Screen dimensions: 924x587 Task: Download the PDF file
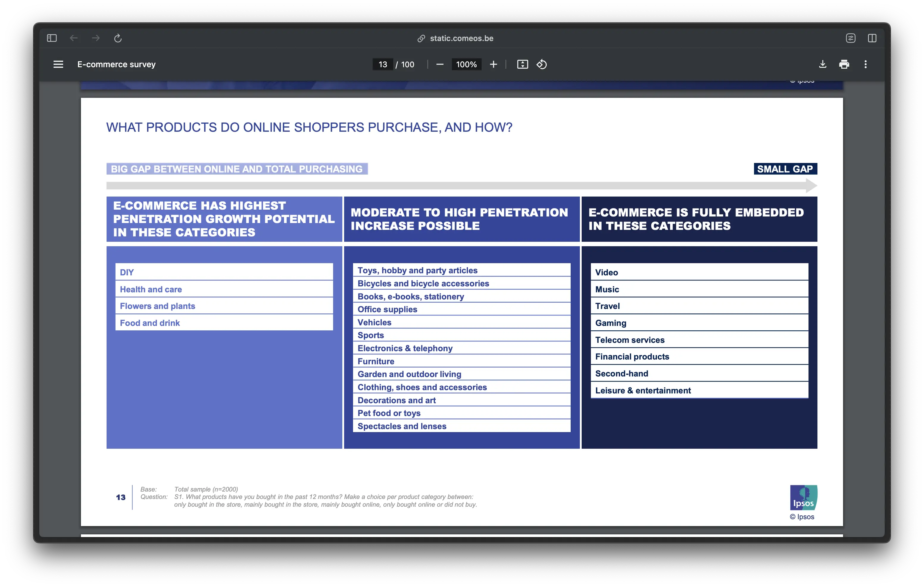[822, 65]
